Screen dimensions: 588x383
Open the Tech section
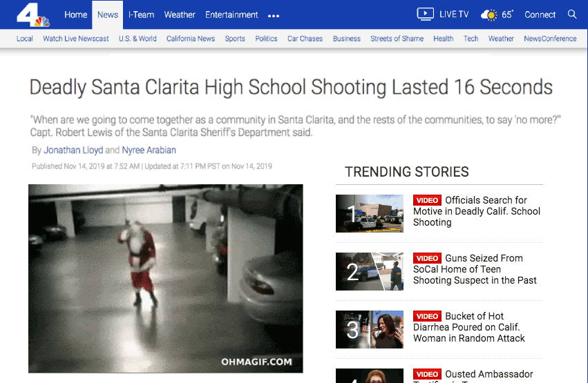tap(471, 39)
